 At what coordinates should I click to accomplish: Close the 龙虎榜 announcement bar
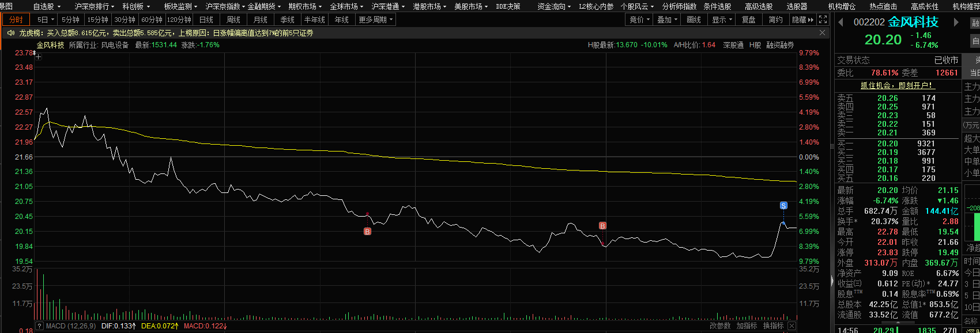(x=823, y=33)
